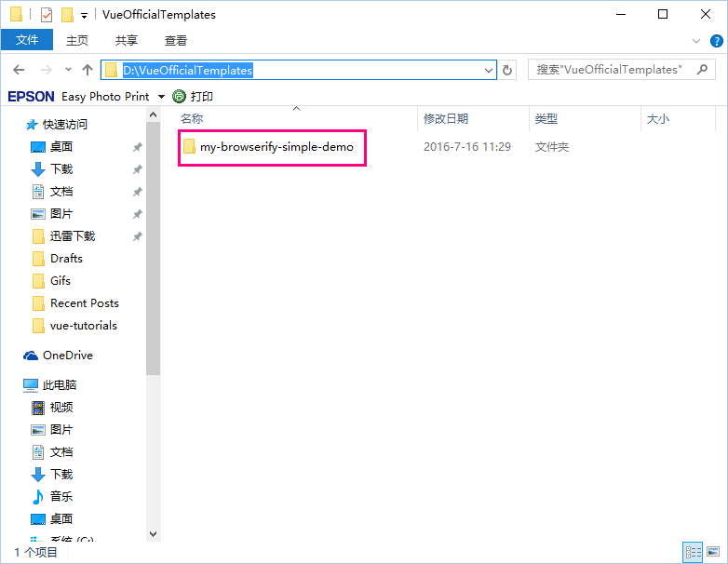Viewport: 728px width, 564px height.
Task: Open Help with the question mark icon
Action: click(717, 41)
